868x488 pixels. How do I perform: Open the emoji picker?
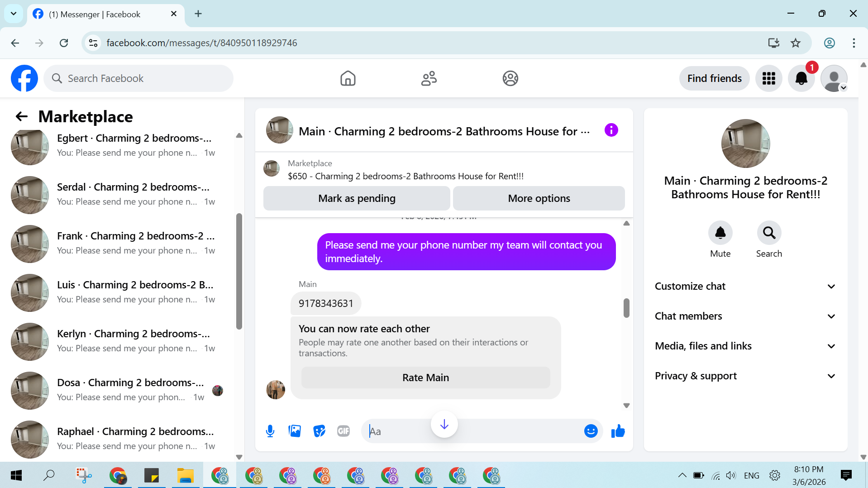[x=591, y=431]
